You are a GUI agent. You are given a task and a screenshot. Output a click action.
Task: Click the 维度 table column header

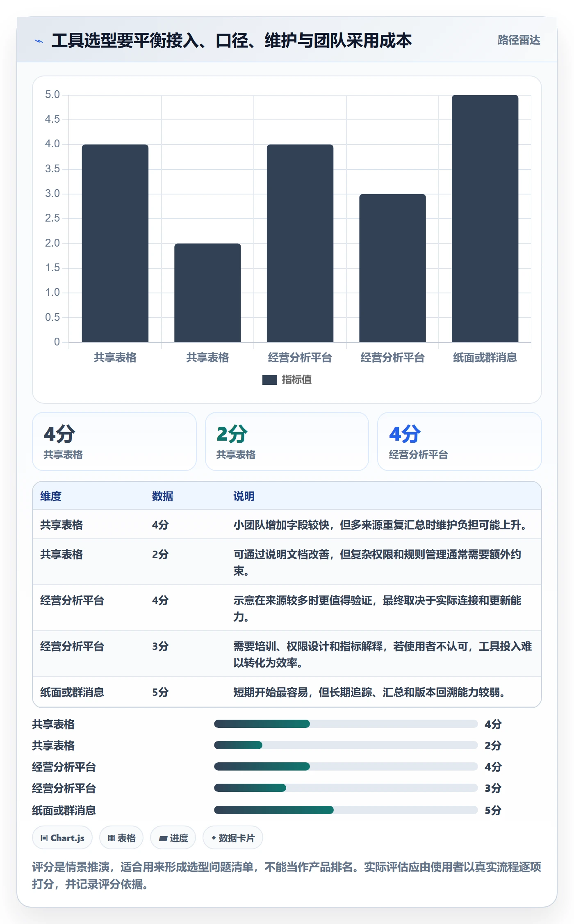51,496
